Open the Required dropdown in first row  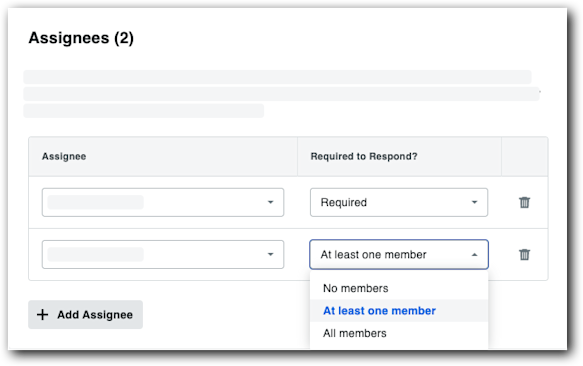coord(399,202)
